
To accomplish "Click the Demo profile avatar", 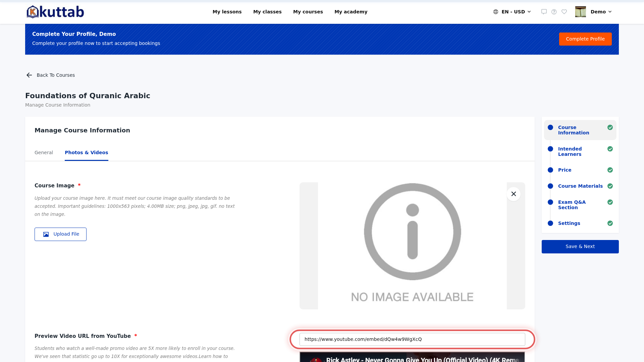I will pyautogui.click(x=581, y=12).
